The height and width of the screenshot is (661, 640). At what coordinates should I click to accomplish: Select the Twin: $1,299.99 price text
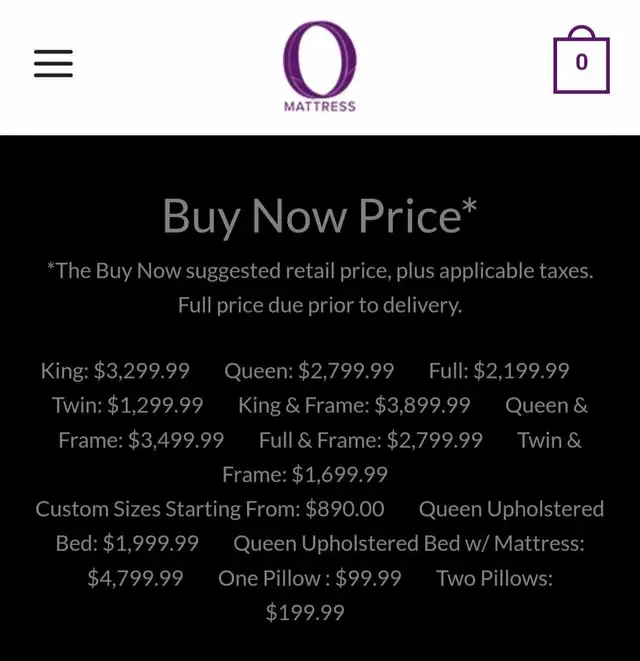click(127, 405)
